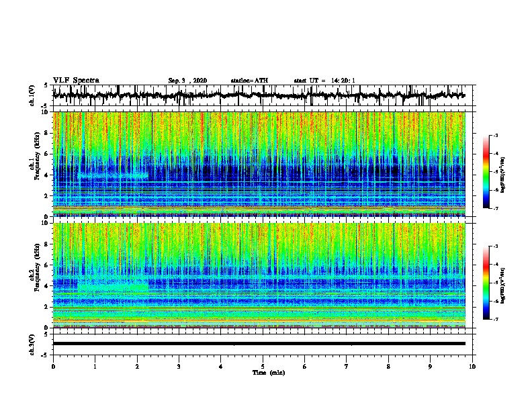
Task: Select the ch.1 "Frequency (kHz)" axis label
Action: coord(37,156)
